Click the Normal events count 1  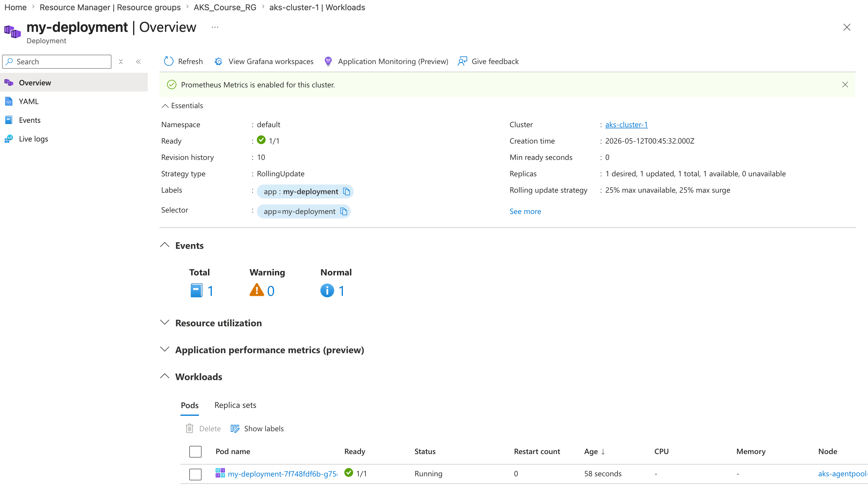[341, 291]
